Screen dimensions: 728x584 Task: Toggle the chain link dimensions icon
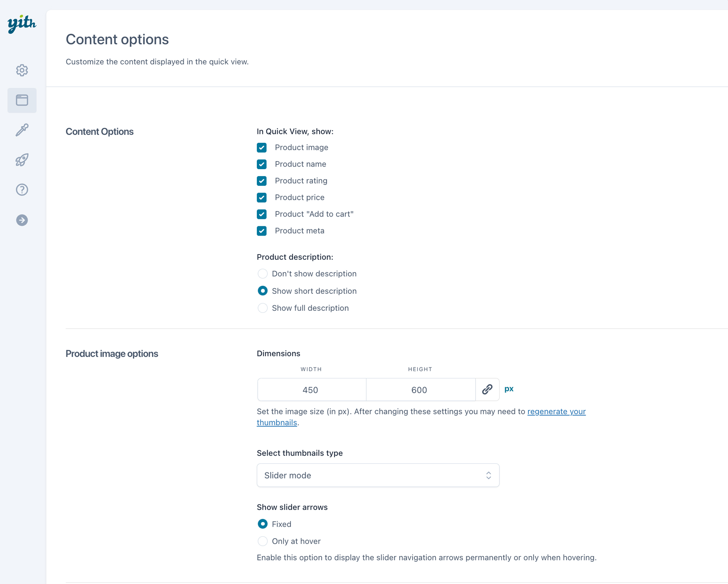tap(487, 389)
